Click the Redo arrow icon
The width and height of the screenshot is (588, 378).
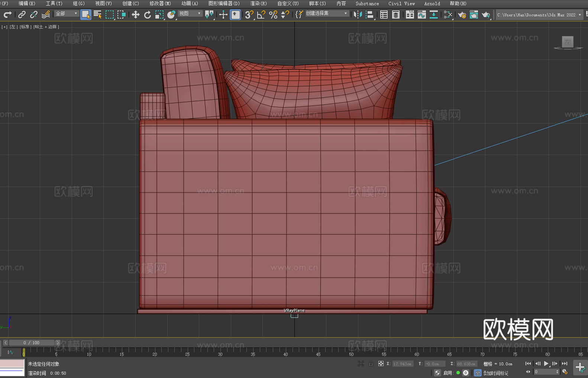[x=7, y=14]
